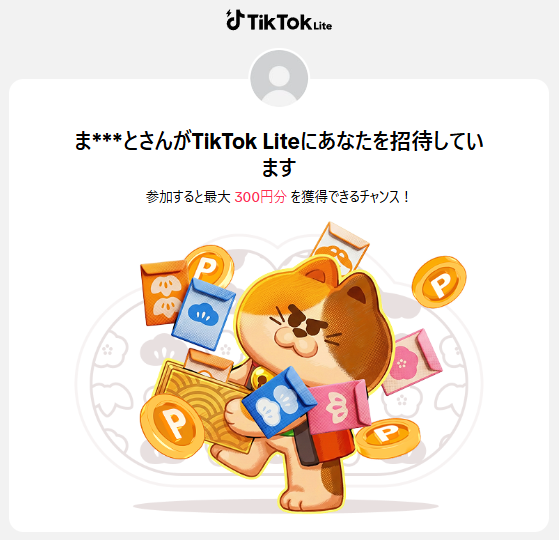
Task: Click the gold P coin at lower right
Action: point(388,438)
